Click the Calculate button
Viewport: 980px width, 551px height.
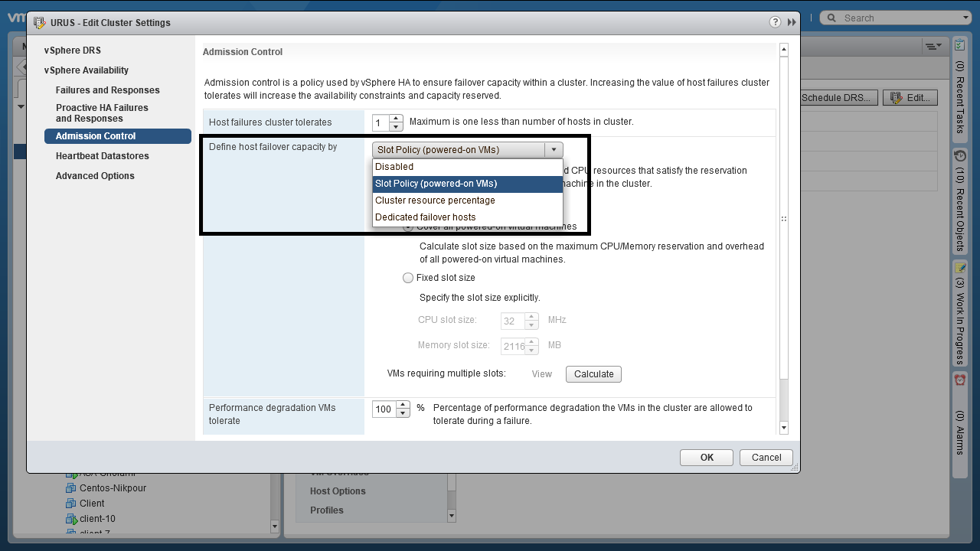click(594, 374)
